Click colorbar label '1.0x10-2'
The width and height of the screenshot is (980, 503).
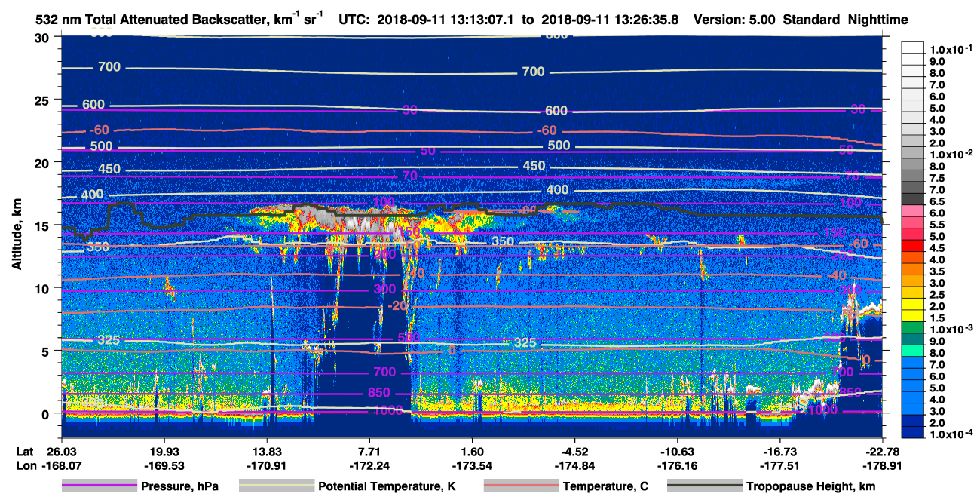[x=950, y=154]
